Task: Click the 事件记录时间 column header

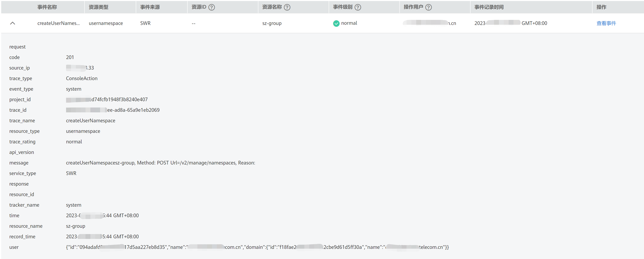Action: (489, 7)
